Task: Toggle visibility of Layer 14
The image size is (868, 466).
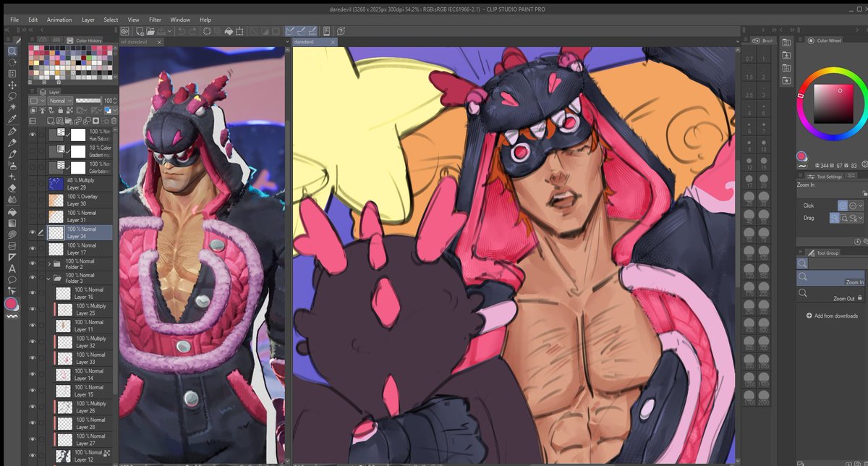Action: [x=33, y=374]
